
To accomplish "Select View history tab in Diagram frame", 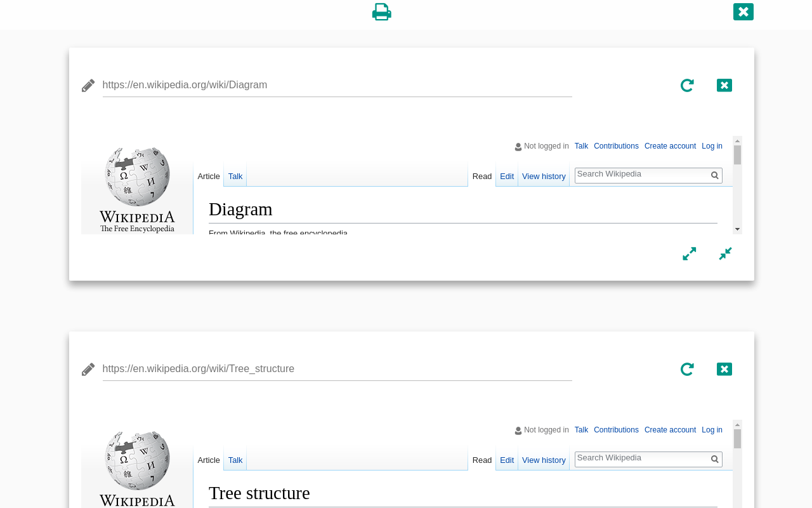I will 544,177.
